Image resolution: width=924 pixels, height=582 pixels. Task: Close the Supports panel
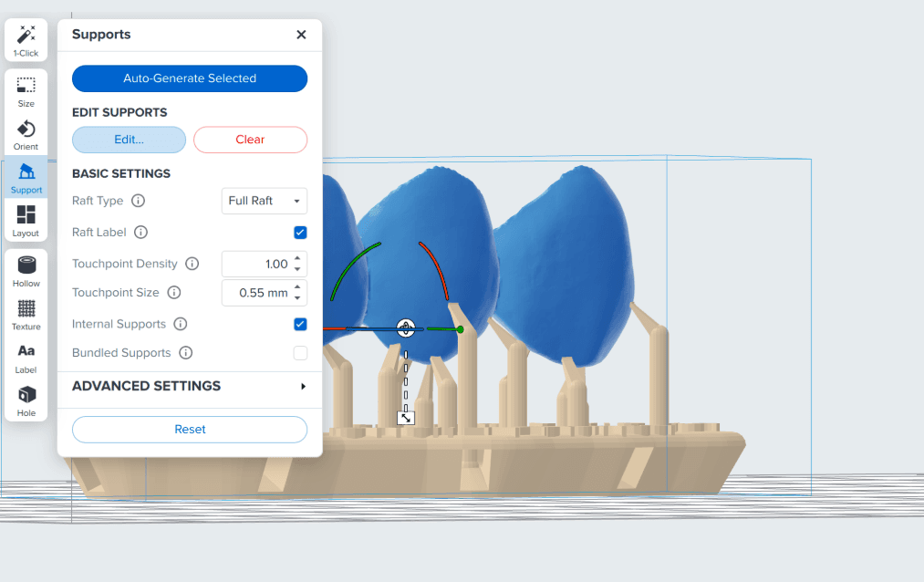click(x=301, y=35)
